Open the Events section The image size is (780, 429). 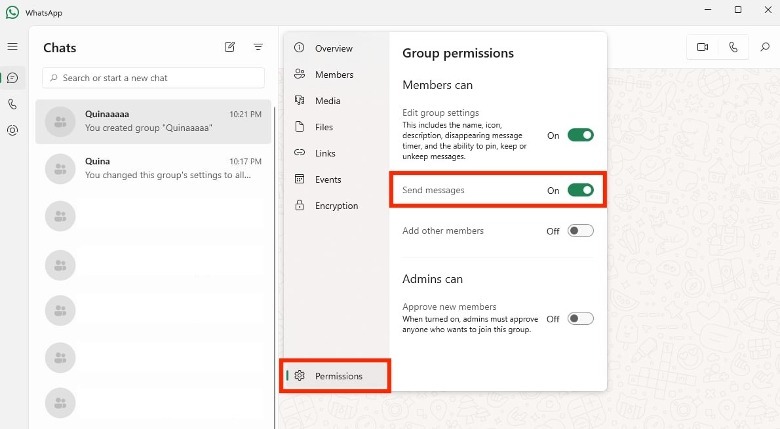coord(328,180)
